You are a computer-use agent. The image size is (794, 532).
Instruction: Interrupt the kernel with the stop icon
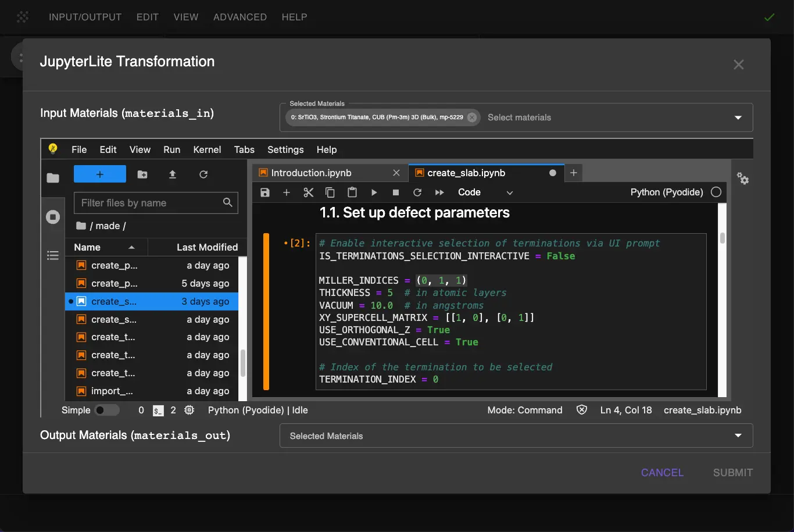pyautogui.click(x=395, y=192)
